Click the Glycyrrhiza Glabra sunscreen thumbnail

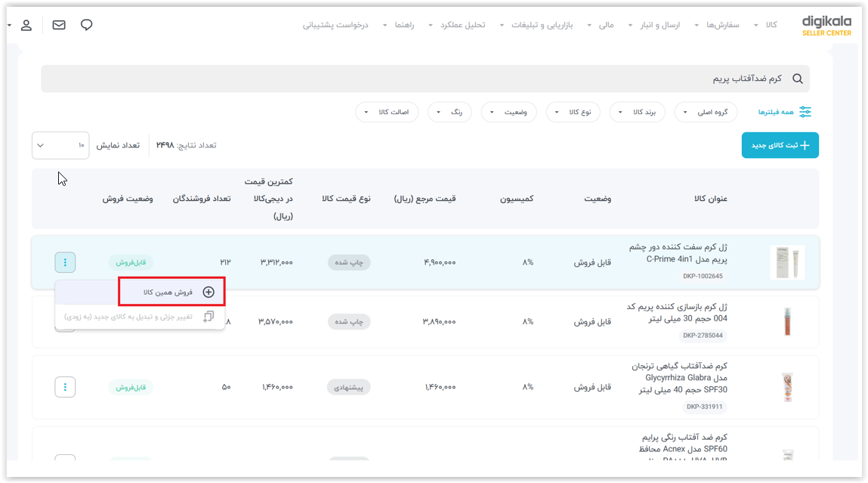(787, 386)
